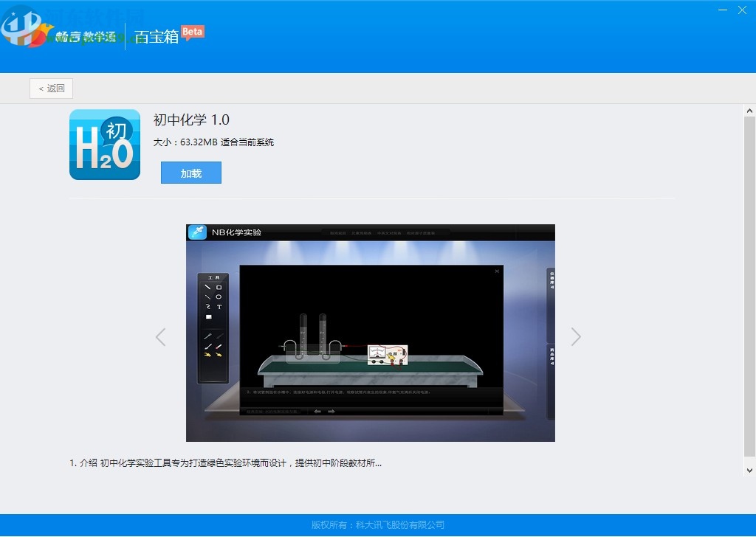Open the 初中化学 H2O app icon

(105, 145)
